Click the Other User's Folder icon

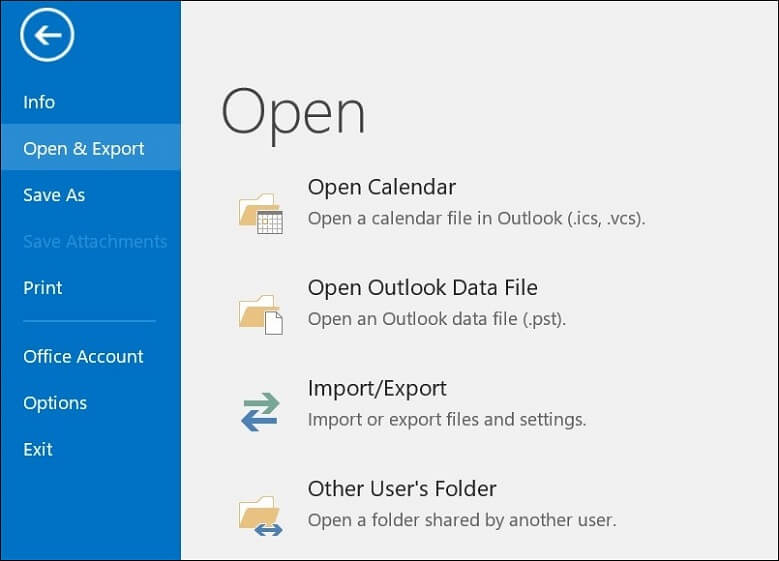(261, 516)
